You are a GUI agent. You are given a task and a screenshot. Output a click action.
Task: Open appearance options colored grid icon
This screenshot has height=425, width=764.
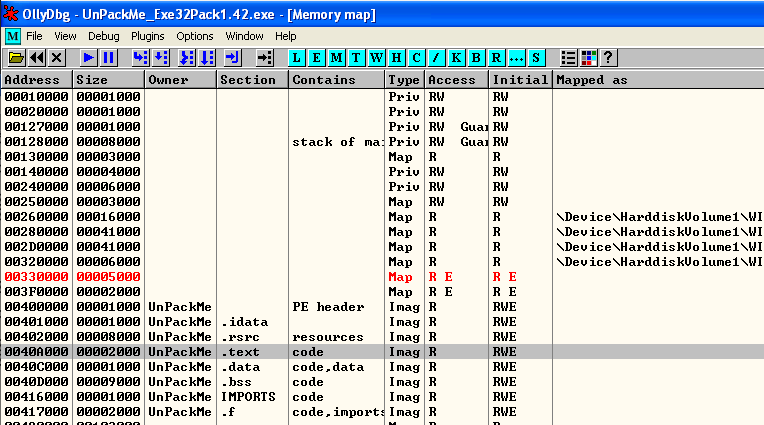tap(589, 58)
